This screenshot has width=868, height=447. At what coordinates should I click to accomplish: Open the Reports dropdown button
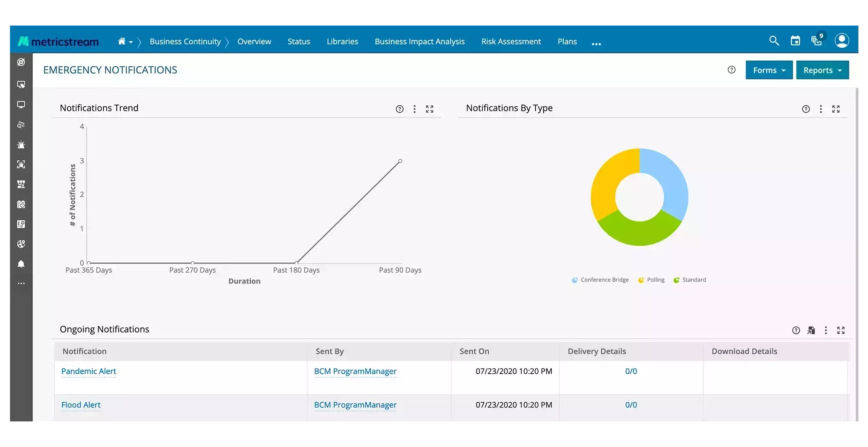click(822, 70)
